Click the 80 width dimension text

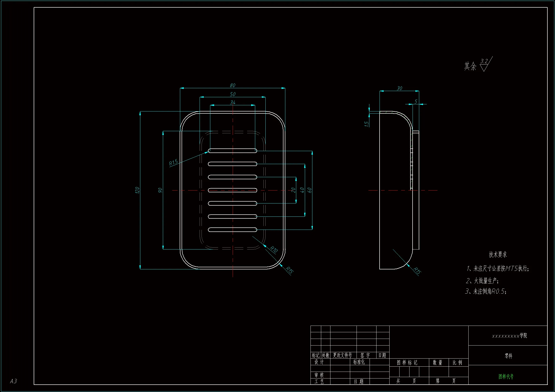click(233, 85)
